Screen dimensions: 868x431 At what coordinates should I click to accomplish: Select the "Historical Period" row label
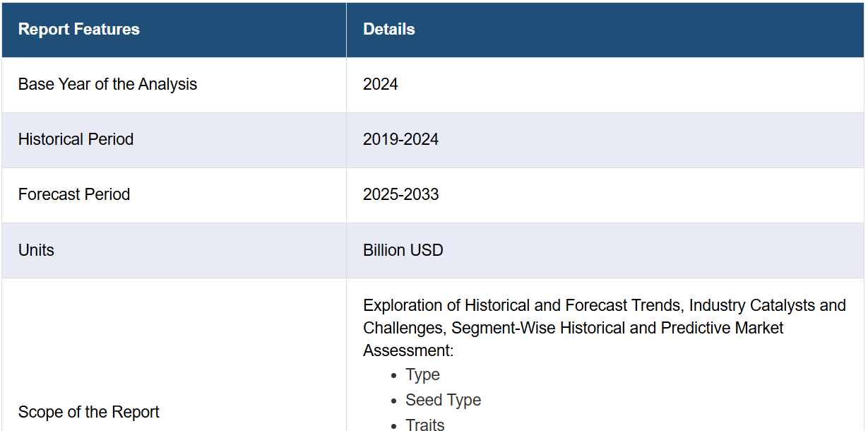point(76,140)
